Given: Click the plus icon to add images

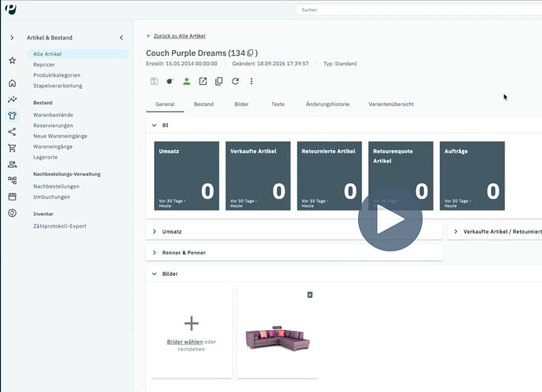Looking at the screenshot, I should click(x=191, y=324).
